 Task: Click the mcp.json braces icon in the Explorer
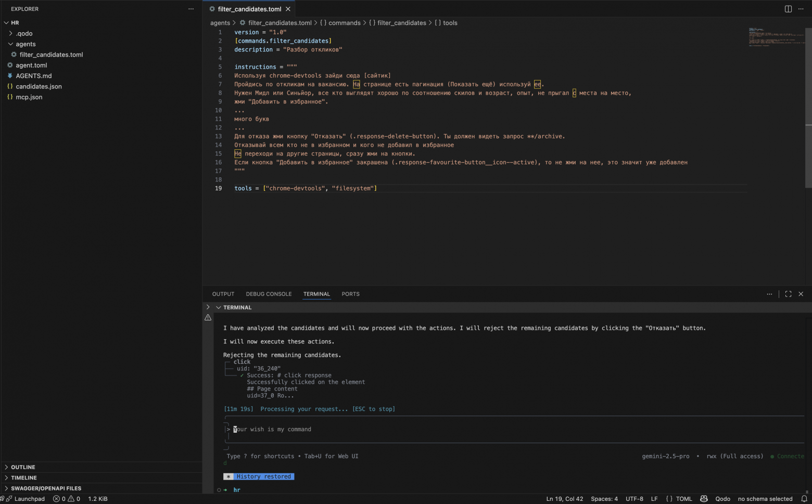tap(10, 97)
